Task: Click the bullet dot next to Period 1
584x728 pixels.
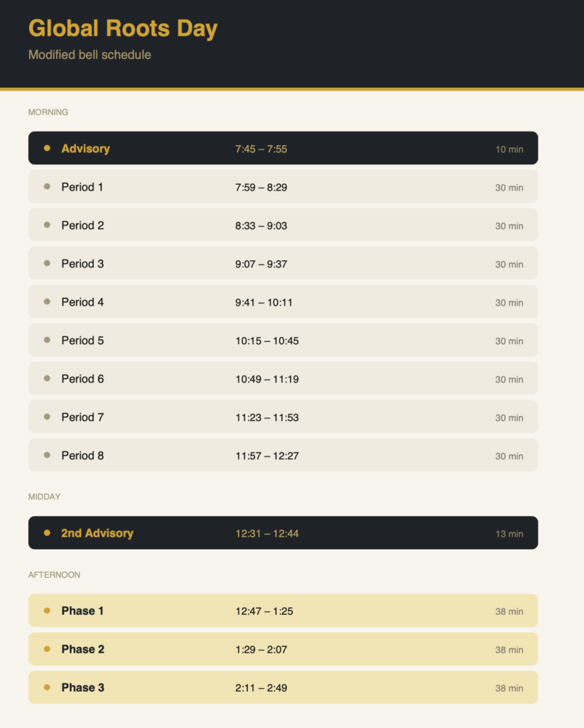Action: 47,186
